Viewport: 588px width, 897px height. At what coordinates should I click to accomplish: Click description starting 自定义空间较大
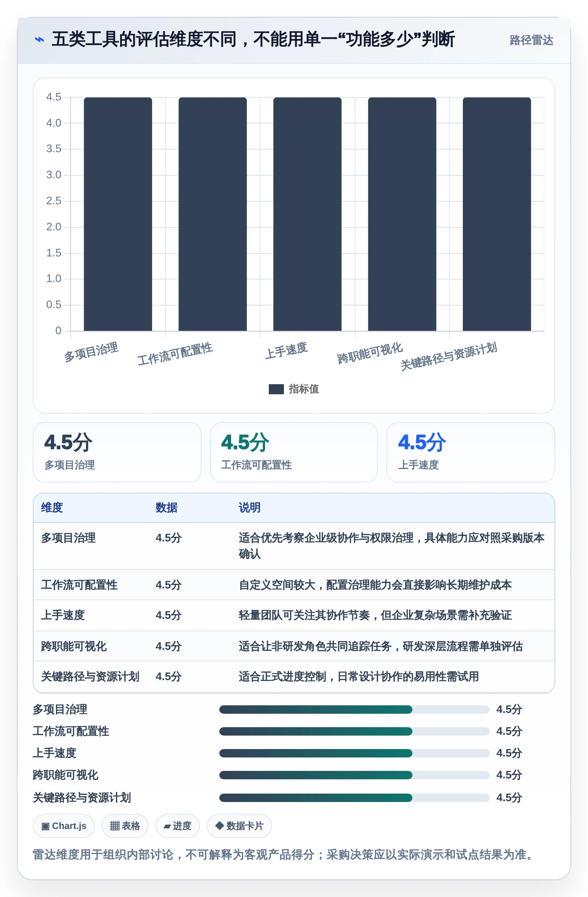coord(375,585)
